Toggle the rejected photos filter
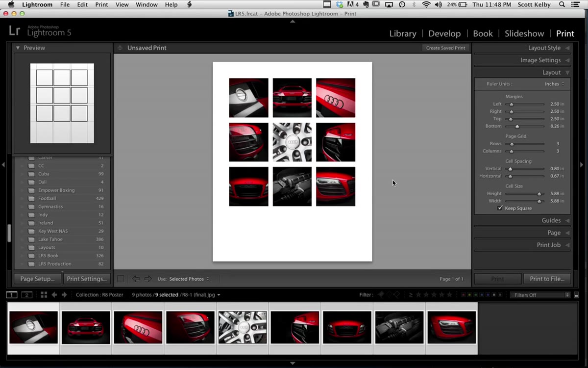588x368 pixels. pyautogui.click(x=397, y=295)
